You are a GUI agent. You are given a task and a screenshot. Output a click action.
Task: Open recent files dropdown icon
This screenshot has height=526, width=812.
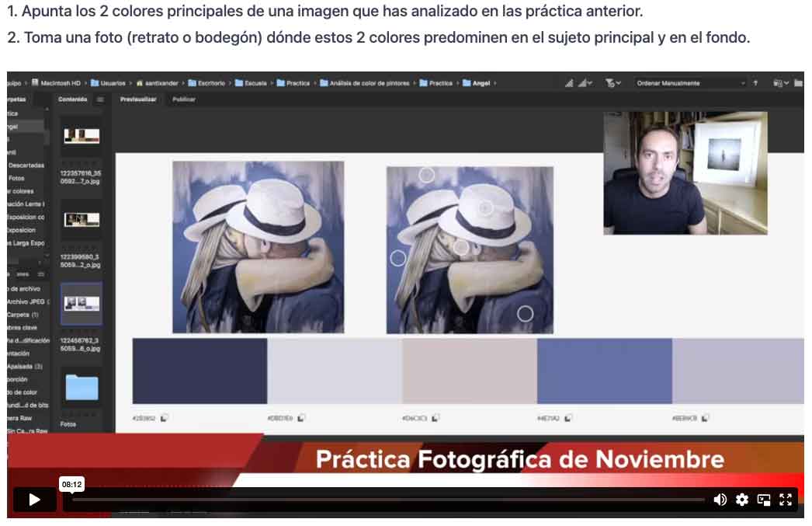click(779, 83)
